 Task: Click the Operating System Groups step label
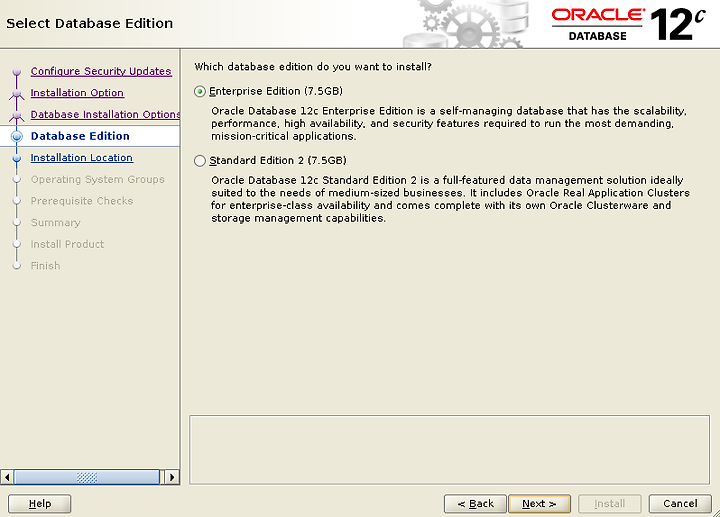97,179
